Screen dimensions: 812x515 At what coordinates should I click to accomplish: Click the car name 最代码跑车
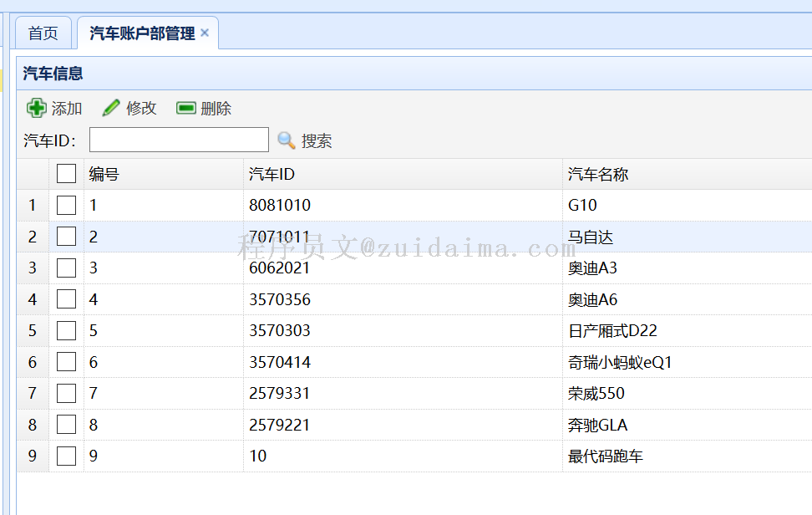coord(606,456)
